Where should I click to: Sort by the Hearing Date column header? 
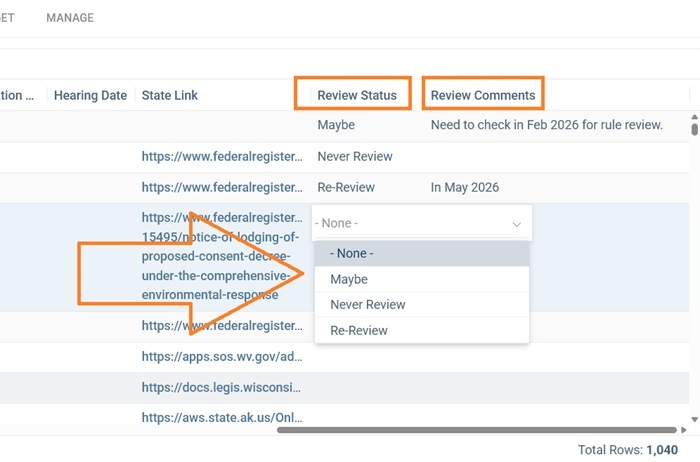pos(90,95)
